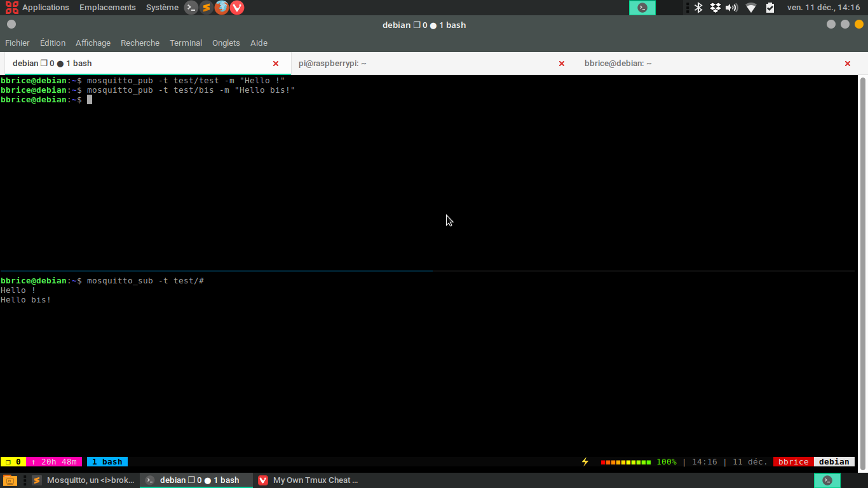Open the Wi-Fi network indicator
The width and height of the screenshot is (868, 488).
point(751,8)
